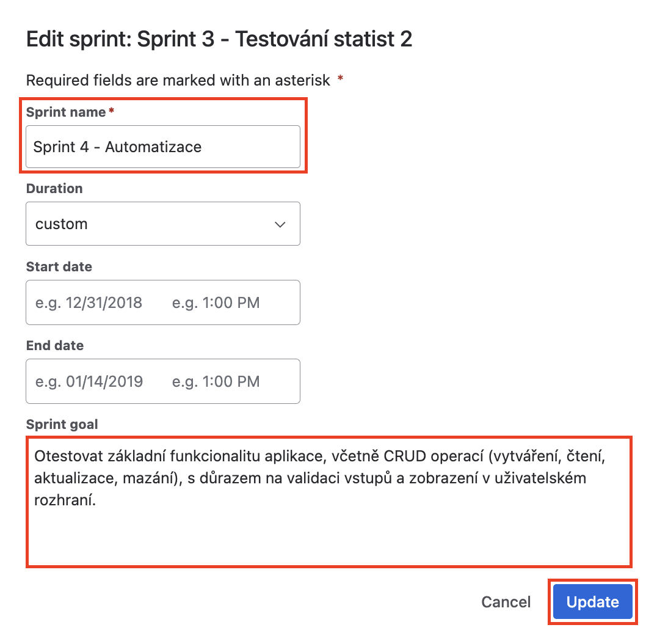Click the 'End date' label text
This screenshot has width=657, height=644.
pyautogui.click(x=55, y=345)
